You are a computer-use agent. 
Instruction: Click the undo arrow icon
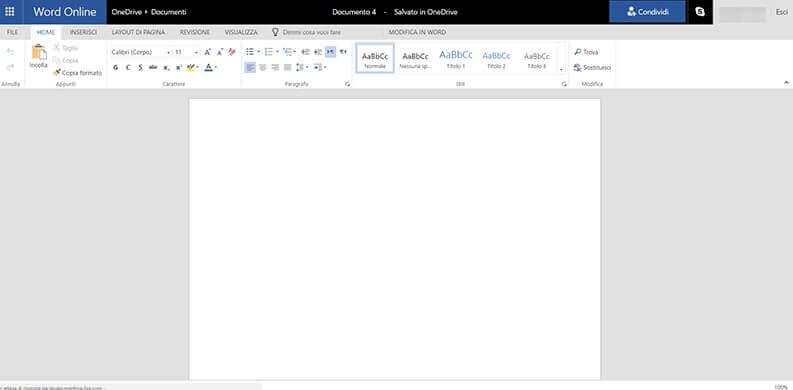(10, 52)
